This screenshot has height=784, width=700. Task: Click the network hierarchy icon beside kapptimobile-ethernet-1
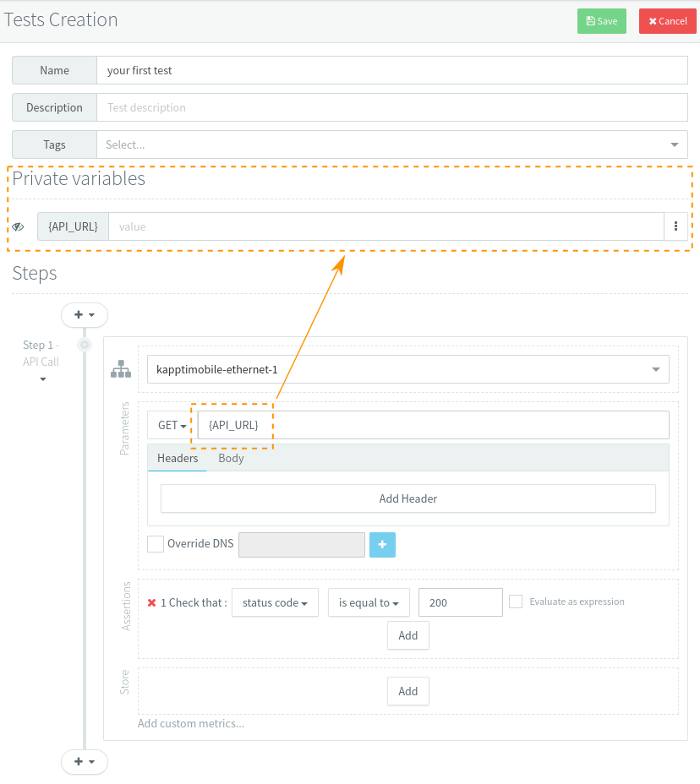coord(122,369)
